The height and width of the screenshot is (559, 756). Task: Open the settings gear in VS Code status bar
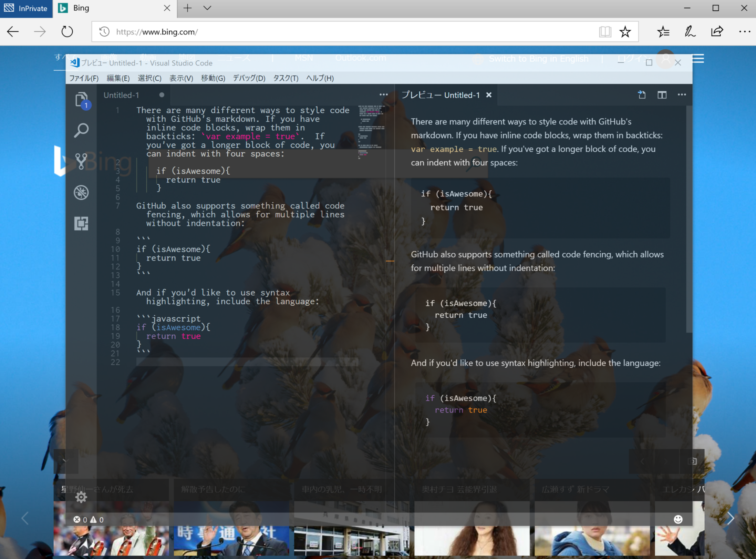(x=81, y=497)
